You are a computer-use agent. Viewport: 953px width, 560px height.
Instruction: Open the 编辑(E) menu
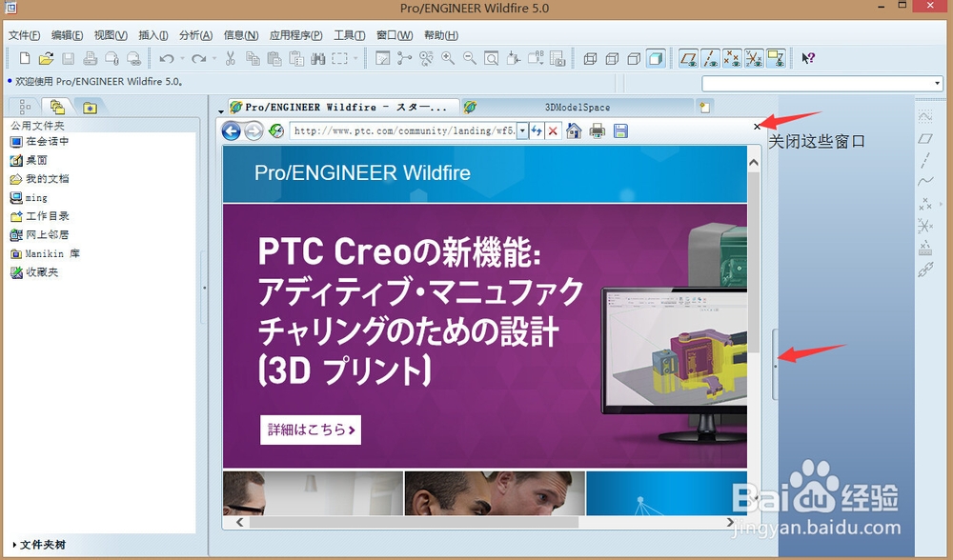coord(67,35)
